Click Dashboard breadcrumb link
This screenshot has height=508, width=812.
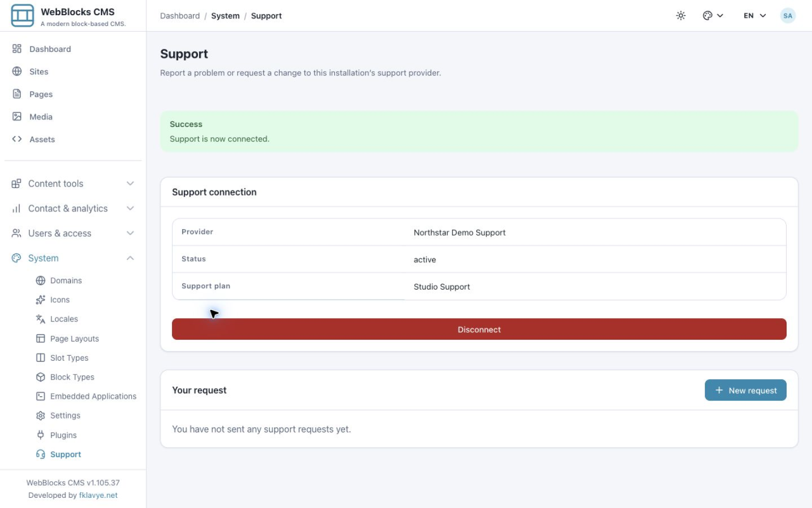point(180,16)
